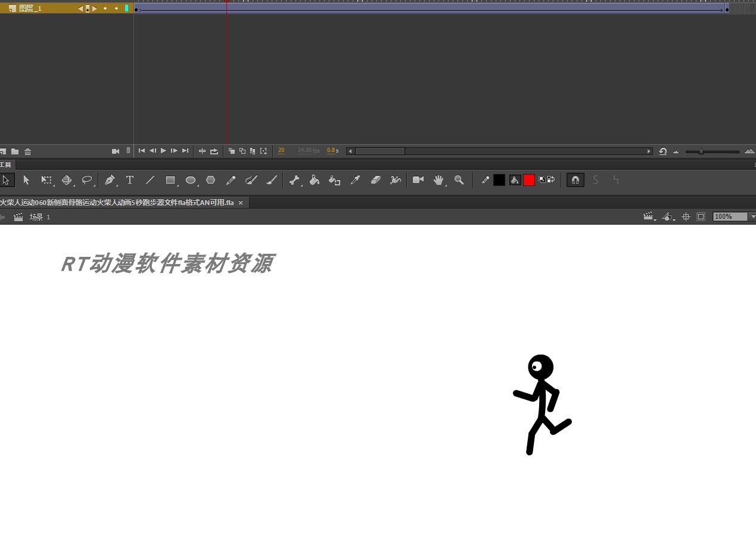Select the Free Transform tool
This screenshot has width=756, height=556.
(46, 180)
